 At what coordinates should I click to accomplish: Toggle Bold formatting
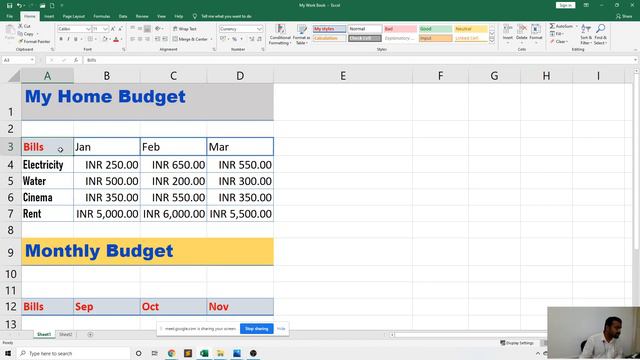pos(61,39)
